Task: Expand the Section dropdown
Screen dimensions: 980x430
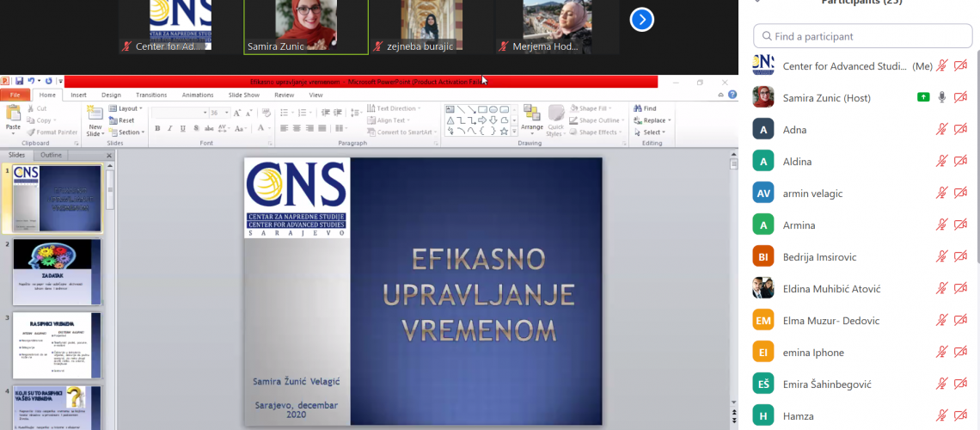Action: pyautogui.click(x=127, y=132)
